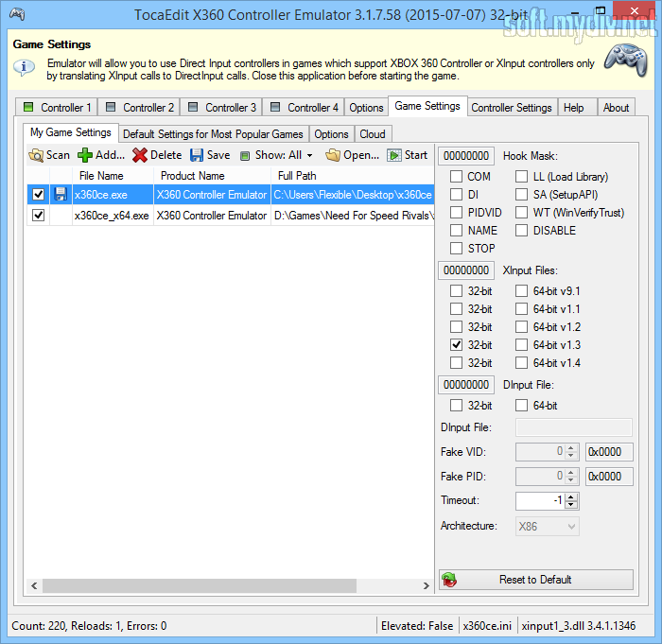The image size is (662, 644).
Task: Check the 64-bit v9.1 XInput checkbox
Action: point(521,291)
